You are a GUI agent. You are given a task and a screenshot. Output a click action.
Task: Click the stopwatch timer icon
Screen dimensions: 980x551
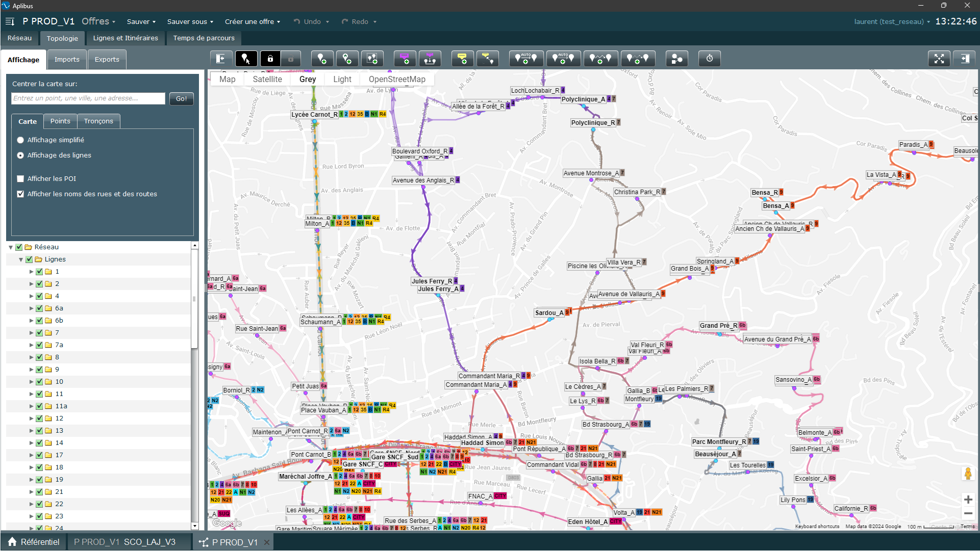pos(709,59)
